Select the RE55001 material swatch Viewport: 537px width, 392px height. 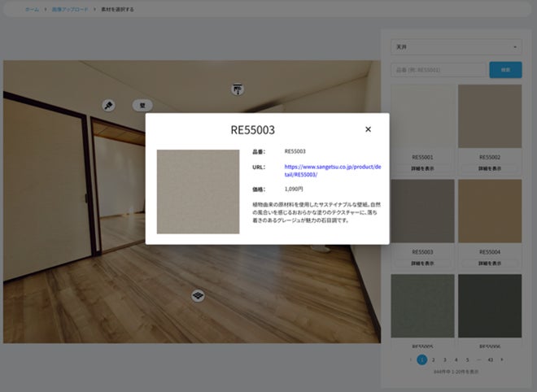(422, 116)
